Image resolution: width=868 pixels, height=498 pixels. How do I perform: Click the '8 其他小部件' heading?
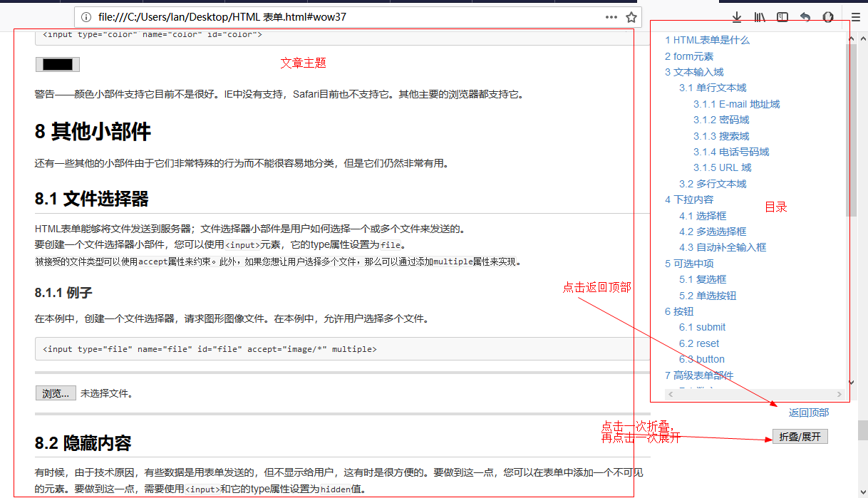click(93, 131)
